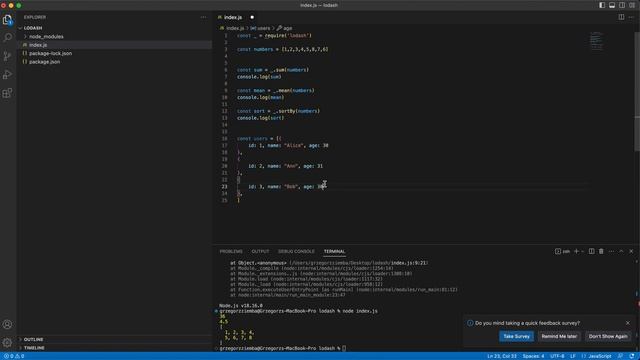Expand the Outline section
The height and width of the screenshot is (360, 640).
[33, 340]
